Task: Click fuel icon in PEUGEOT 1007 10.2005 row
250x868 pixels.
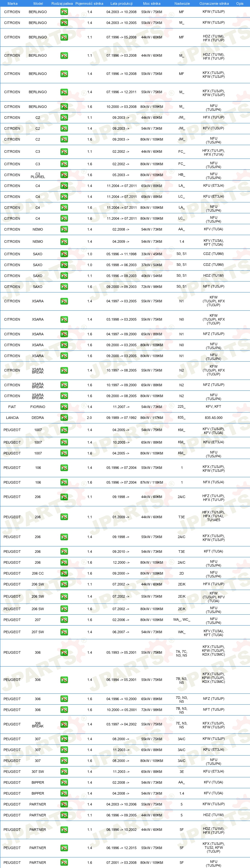Action: pyautogui.click(x=64, y=442)
